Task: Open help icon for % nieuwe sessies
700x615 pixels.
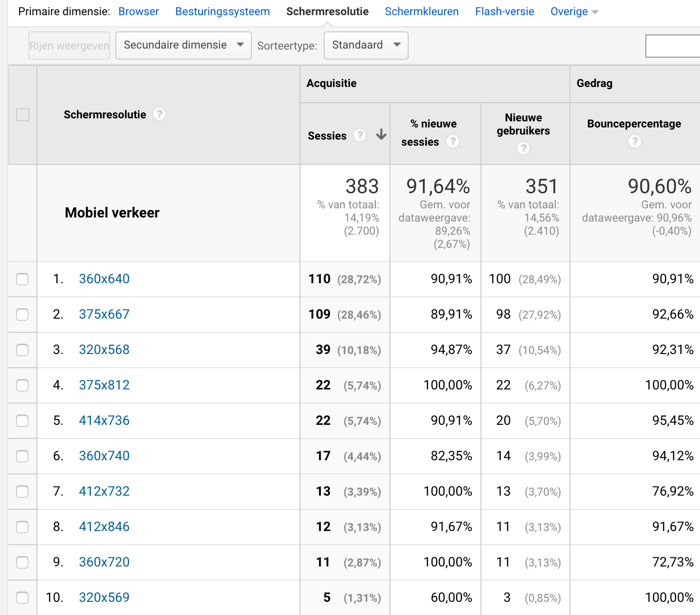Action: pyautogui.click(x=453, y=142)
